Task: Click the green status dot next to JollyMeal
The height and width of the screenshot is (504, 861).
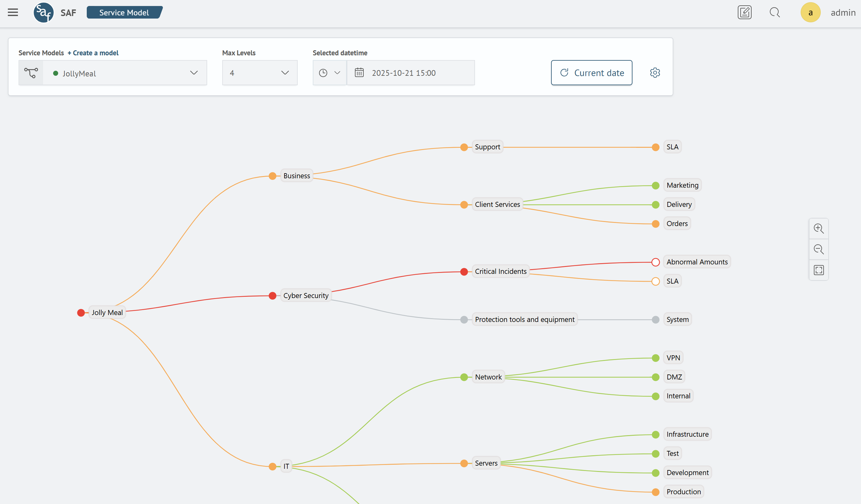Action: tap(56, 73)
